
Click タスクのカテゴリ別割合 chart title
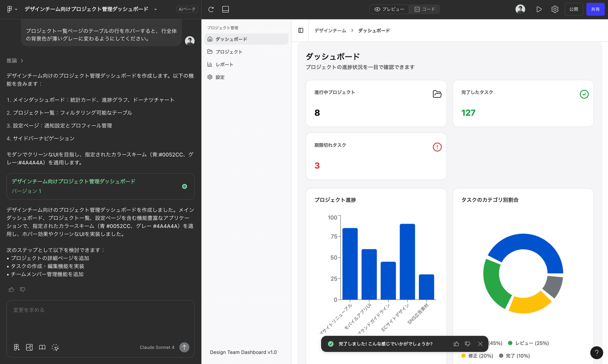(x=490, y=200)
